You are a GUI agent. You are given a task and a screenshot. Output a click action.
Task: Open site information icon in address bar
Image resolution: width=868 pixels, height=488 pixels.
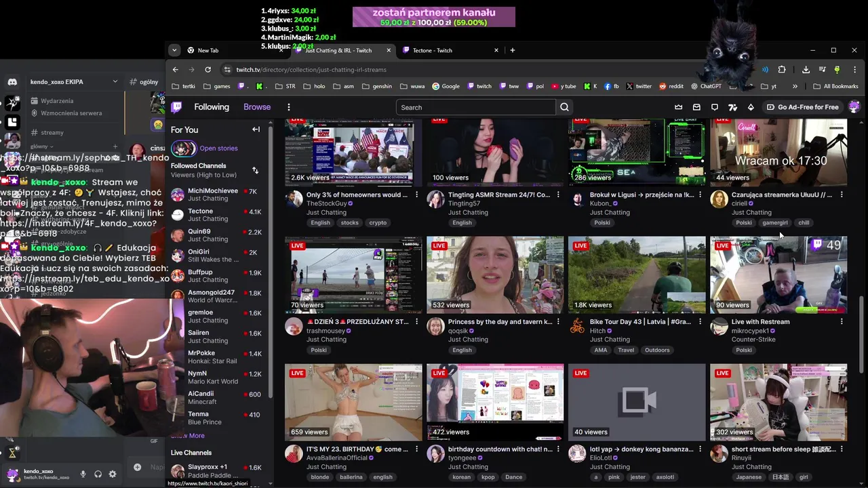[x=227, y=69]
